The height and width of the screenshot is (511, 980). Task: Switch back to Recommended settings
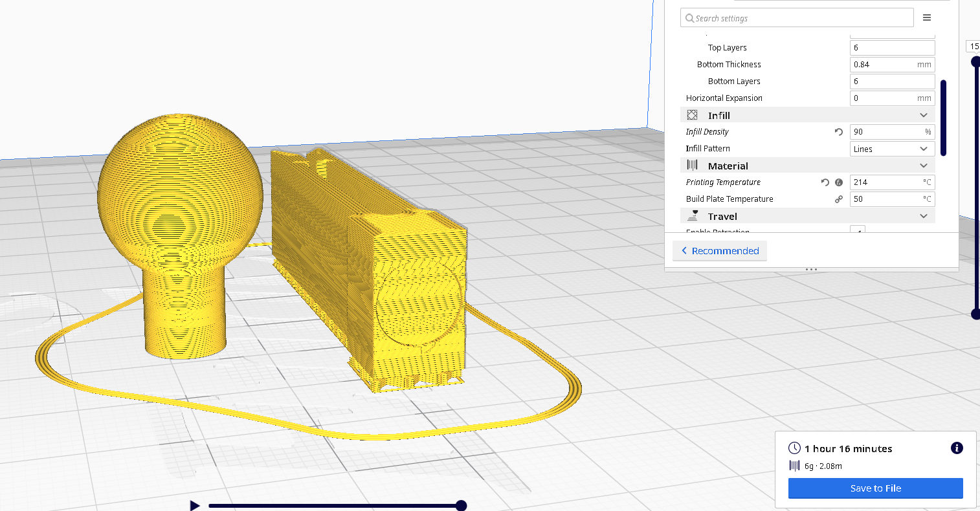point(720,251)
